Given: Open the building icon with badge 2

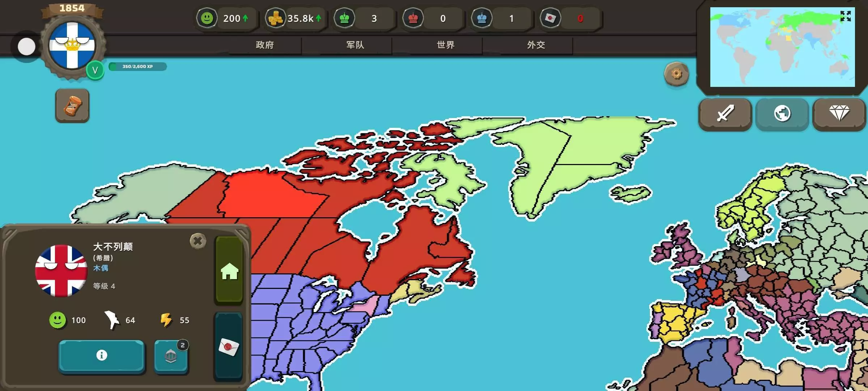Looking at the screenshot, I should click(171, 356).
